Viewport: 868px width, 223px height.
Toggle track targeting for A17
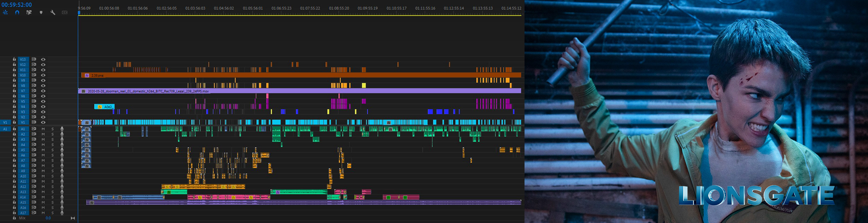[23, 213]
